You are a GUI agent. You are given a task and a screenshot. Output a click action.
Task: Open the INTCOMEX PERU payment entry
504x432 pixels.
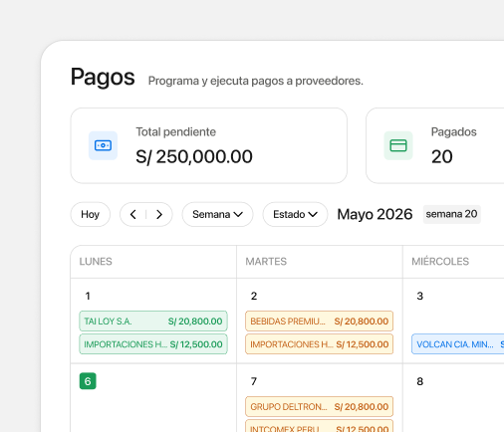(320, 426)
